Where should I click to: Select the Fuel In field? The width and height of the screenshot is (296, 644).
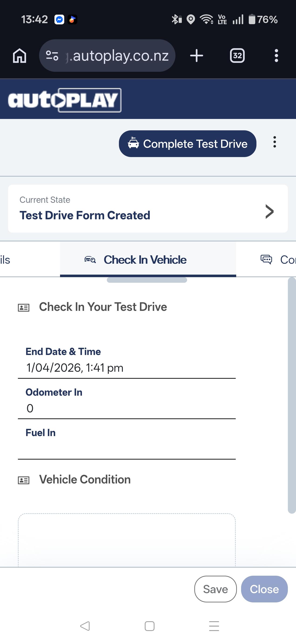126,449
